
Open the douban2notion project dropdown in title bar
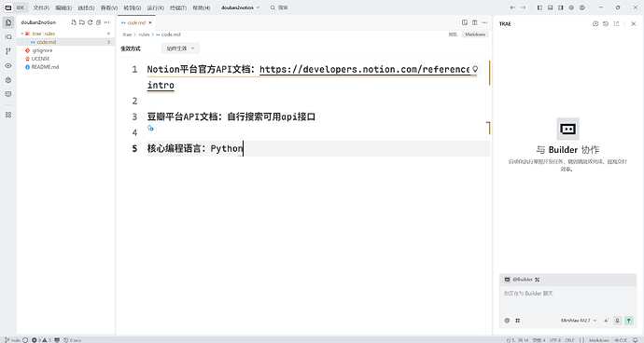[x=240, y=7]
